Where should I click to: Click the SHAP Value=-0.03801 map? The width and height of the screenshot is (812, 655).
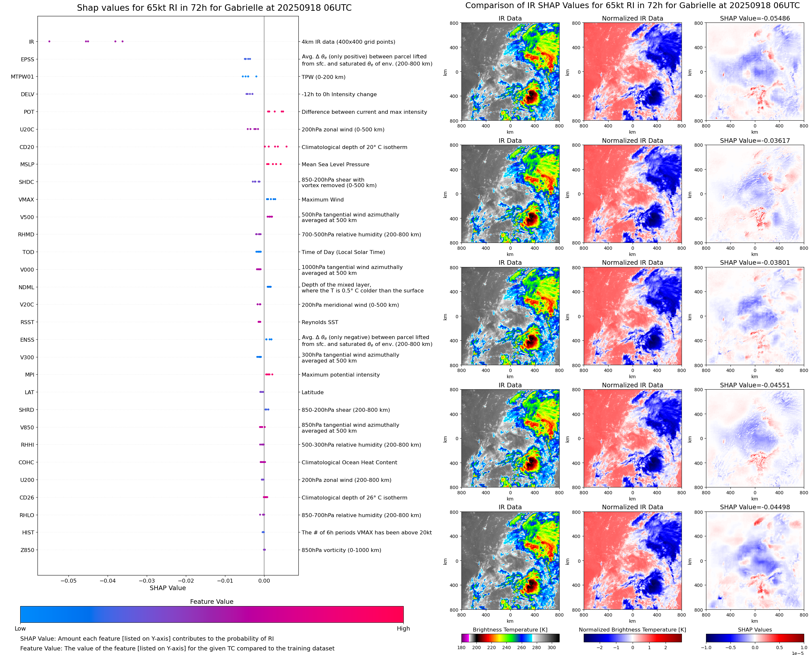[755, 316]
